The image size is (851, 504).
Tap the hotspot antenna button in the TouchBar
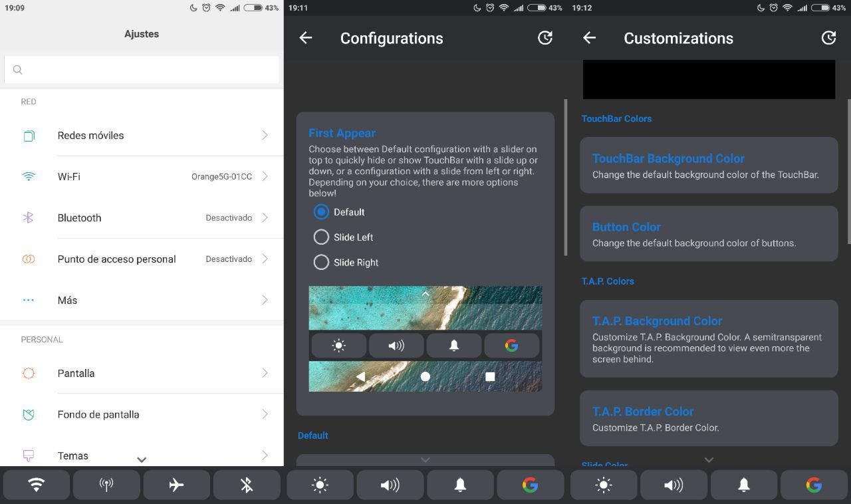point(106,485)
